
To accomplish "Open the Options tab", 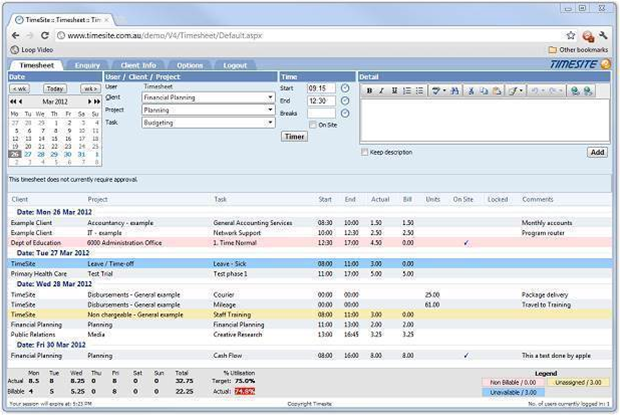I will (190, 65).
